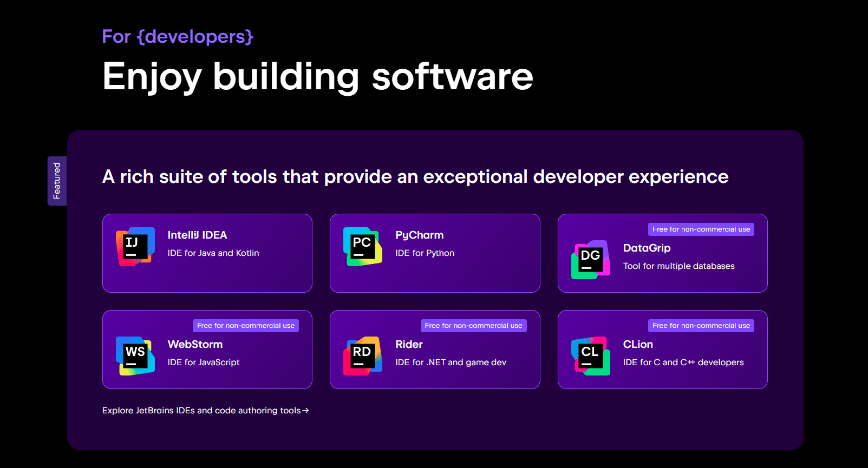Click the "For {developers}" purple heading
Viewport: 868px width, 468px height.
coord(178,36)
